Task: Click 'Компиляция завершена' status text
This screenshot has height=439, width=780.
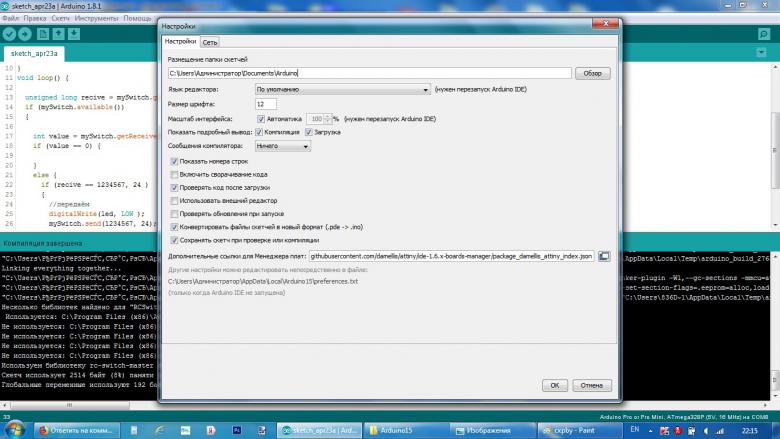Action: (43, 244)
